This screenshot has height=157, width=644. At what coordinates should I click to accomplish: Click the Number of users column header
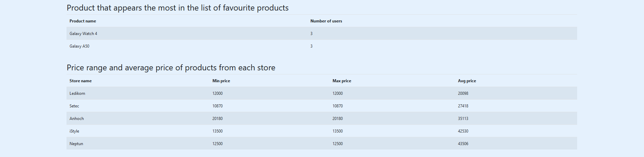pyautogui.click(x=326, y=21)
